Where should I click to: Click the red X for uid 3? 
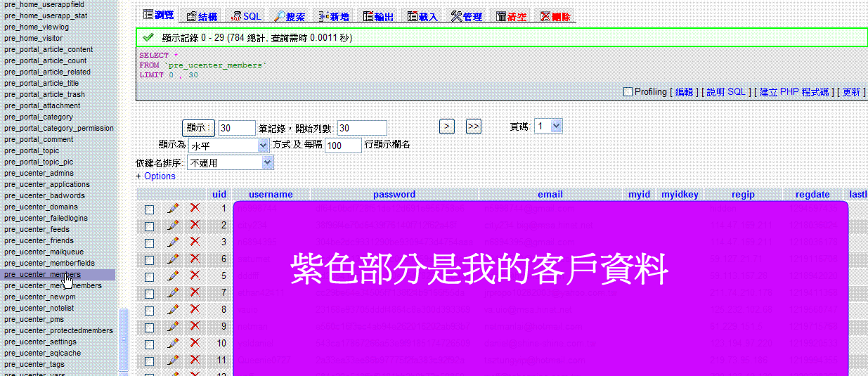click(195, 242)
